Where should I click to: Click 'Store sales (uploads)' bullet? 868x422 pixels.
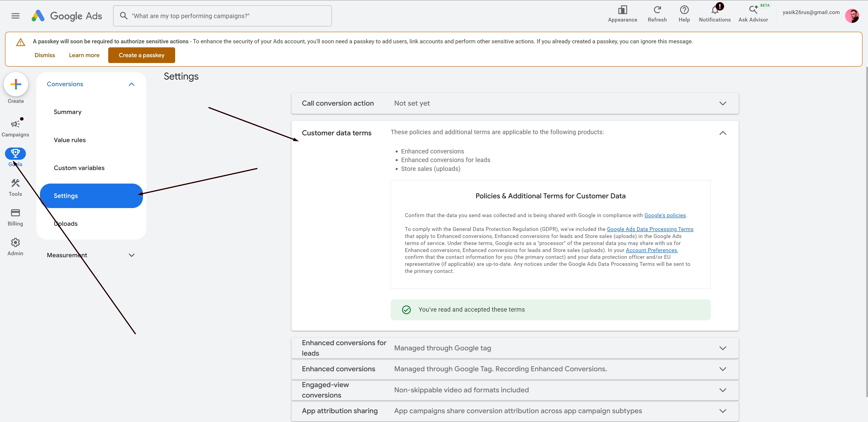pos(430,169)
